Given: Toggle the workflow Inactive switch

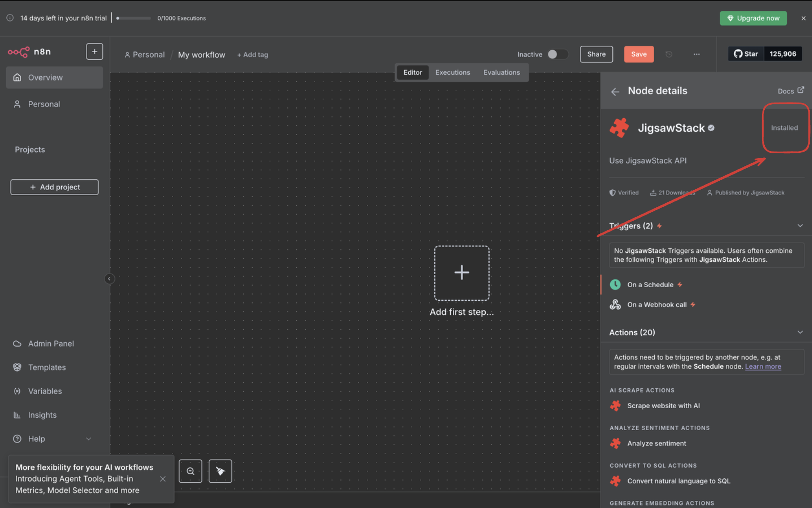Looking at the screenshot, I should 557,54.
